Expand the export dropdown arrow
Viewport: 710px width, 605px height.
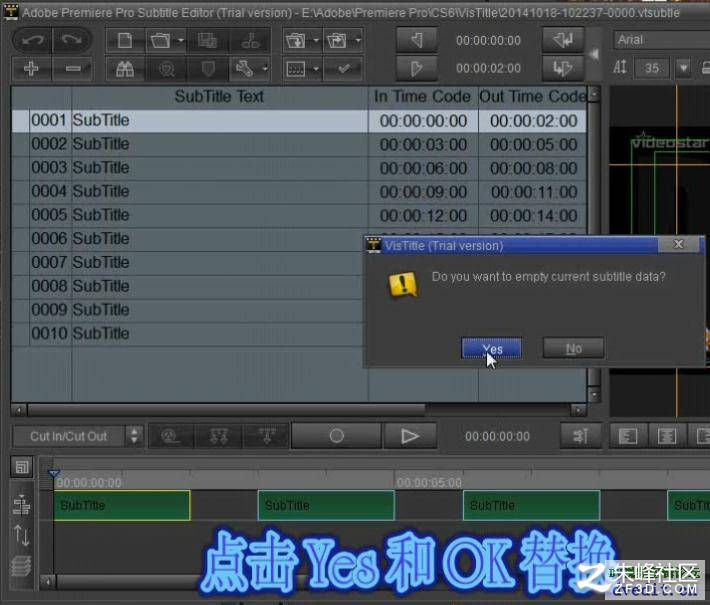coord(358,41)
